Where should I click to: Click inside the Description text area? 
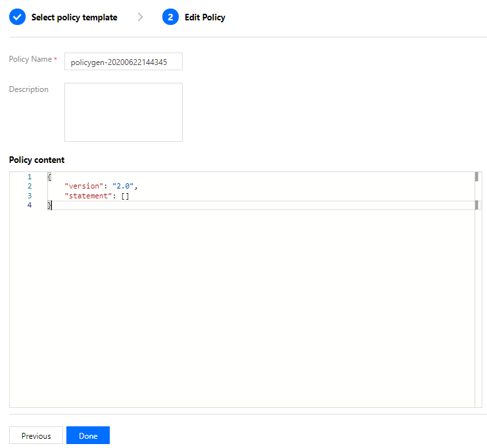[x=124, y=112]
